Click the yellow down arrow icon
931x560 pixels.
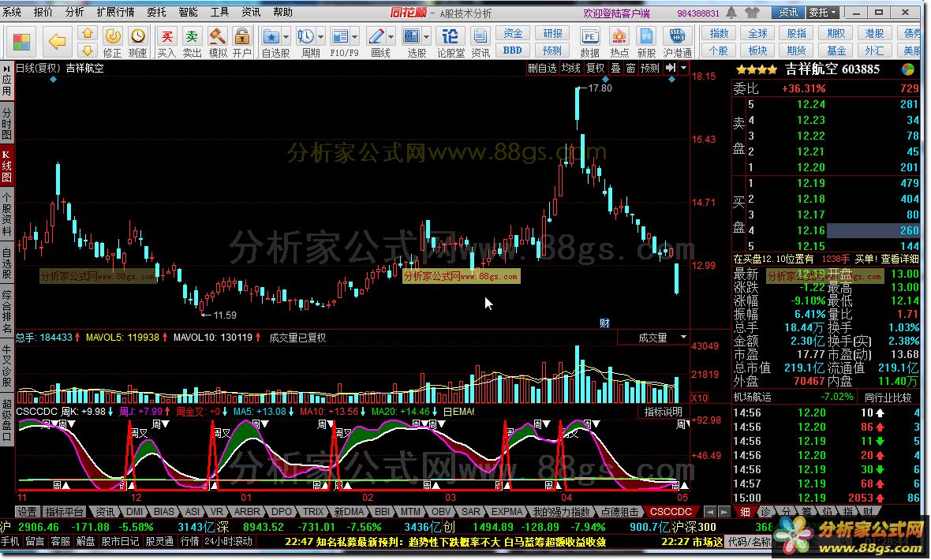click(x=88, y=50)
